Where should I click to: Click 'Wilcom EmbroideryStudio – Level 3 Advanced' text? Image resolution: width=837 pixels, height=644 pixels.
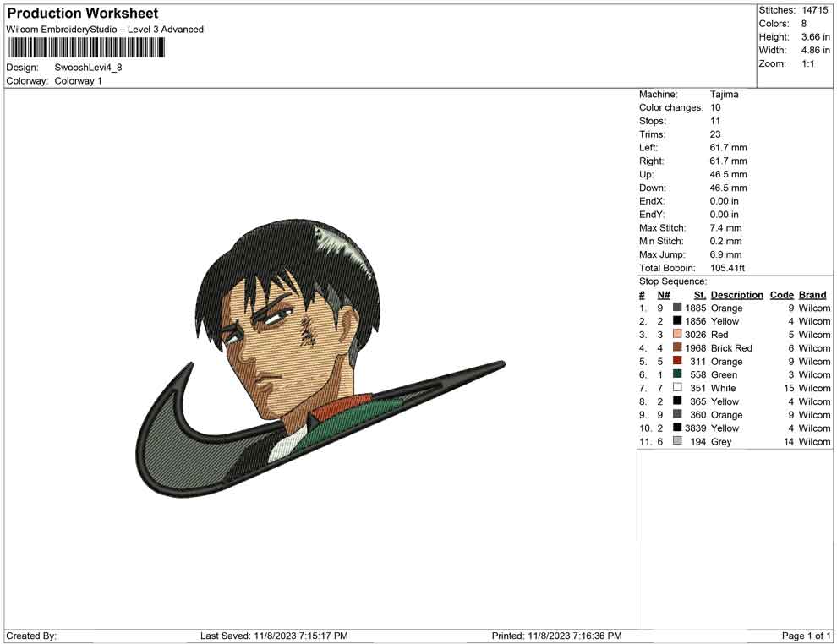click(105, 30)
